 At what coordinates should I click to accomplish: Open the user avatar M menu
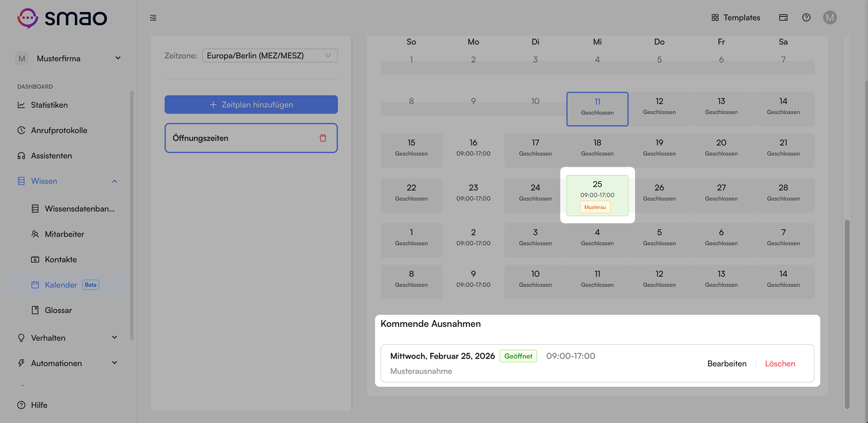point(829,18)
